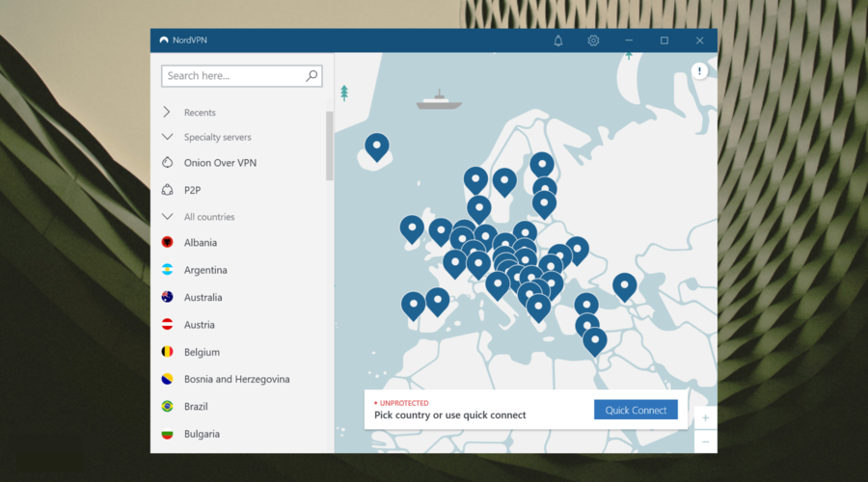Expand the Recents section
This screenshot has width=868, height=482.
pos(167,113)
